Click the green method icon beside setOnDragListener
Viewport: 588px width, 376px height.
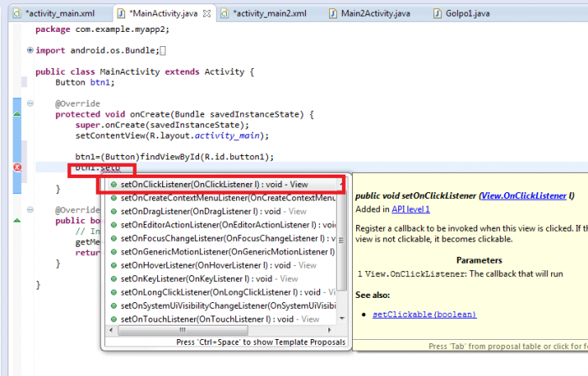[113, 211]
